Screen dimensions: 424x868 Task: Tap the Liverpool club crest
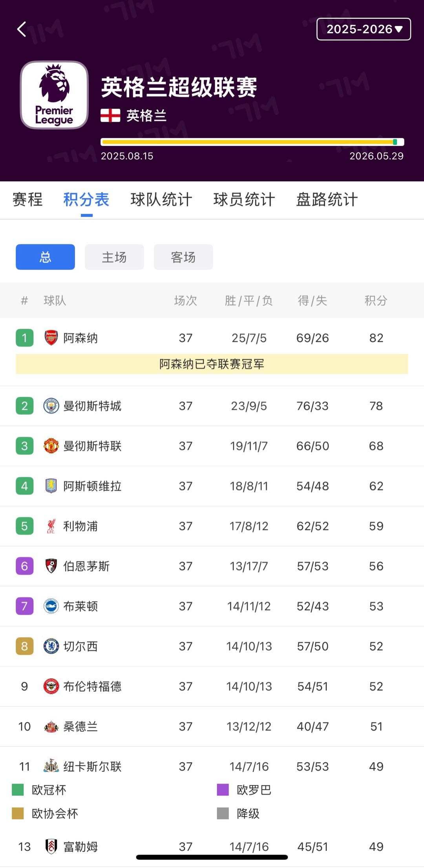tap(51, 526)
